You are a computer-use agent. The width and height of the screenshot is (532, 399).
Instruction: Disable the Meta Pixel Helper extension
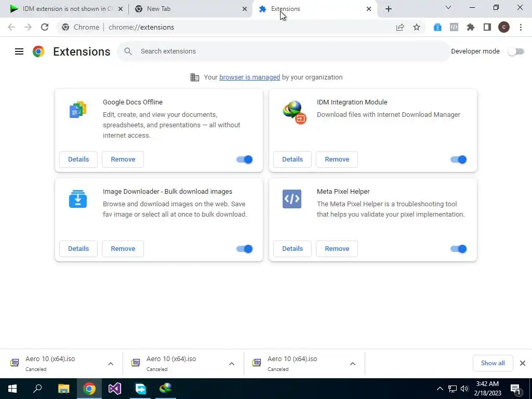(459, 249)
